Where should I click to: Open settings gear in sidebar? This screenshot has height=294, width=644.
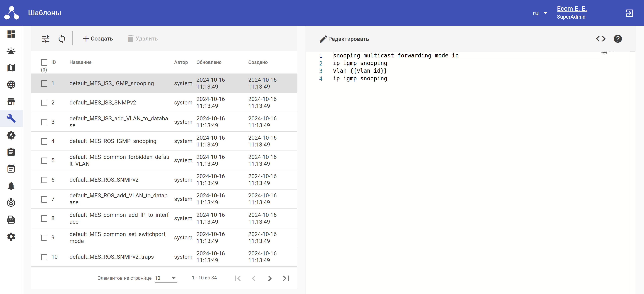point(11,236)
